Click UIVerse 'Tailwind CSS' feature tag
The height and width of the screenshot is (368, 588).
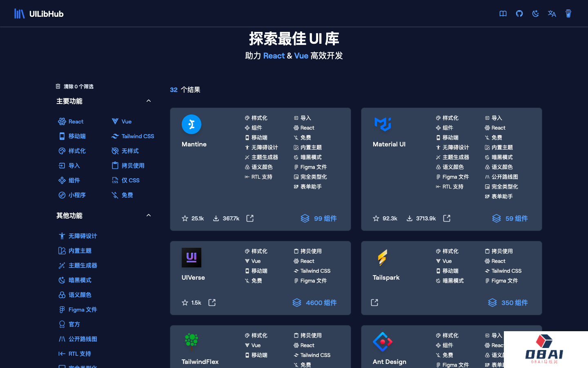312,271
